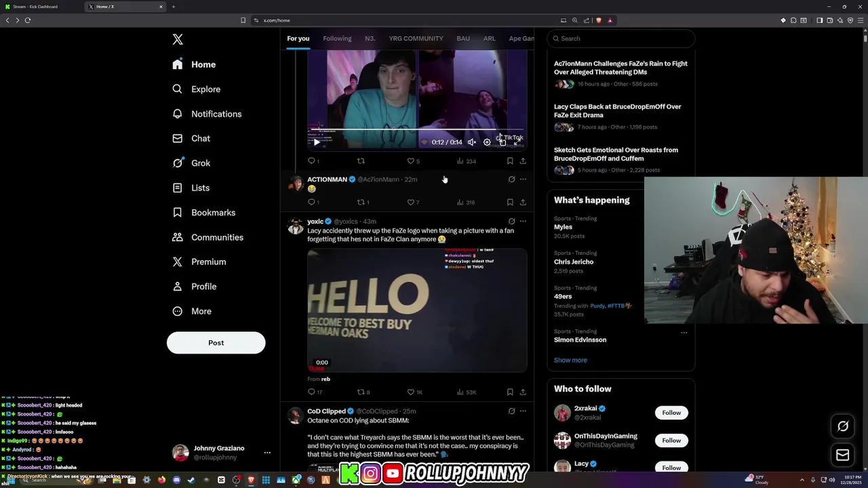This screenshot has width=868, height=488.
Task: Open Grok from the sidebar
Action: 191,163
